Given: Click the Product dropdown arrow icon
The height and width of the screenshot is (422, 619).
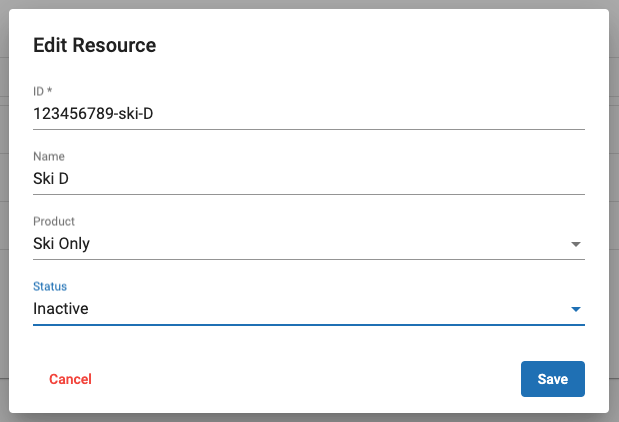Looking at the screenshot, I should tap(575, 244).
